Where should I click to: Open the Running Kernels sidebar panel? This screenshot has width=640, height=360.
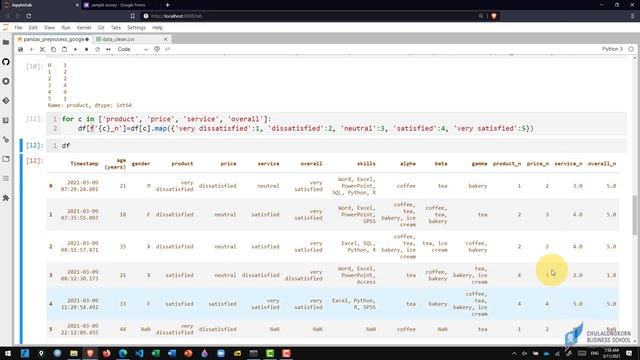[6, 81]
